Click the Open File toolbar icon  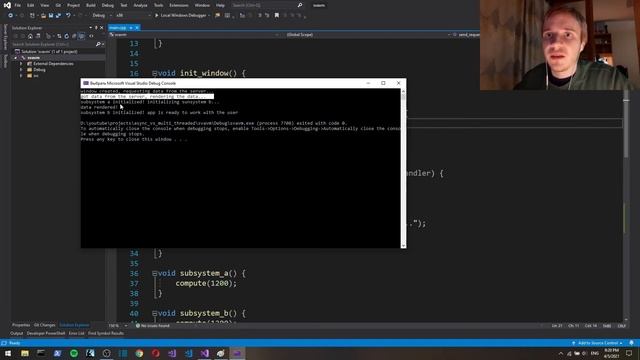coord(43,16)
